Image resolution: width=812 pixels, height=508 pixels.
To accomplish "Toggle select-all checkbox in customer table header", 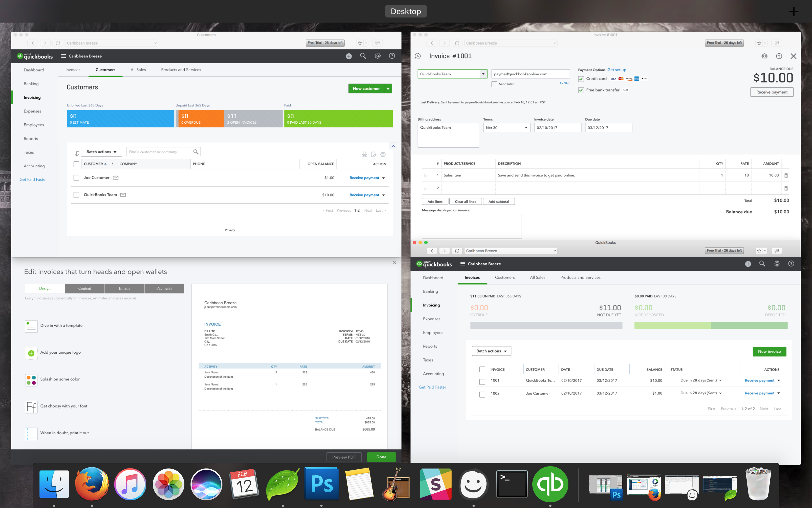I will [76, 164].
